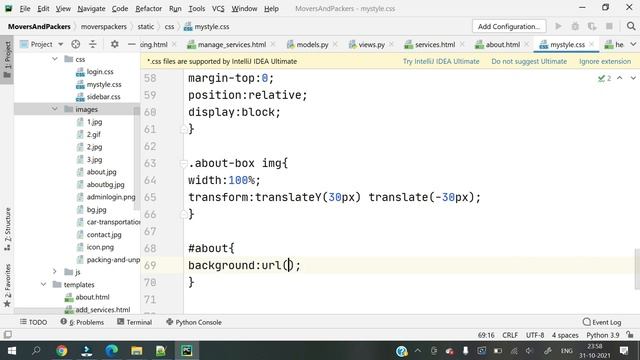Click the editor vertical scrollbar

pyautogui.click(x=637, y=269)
